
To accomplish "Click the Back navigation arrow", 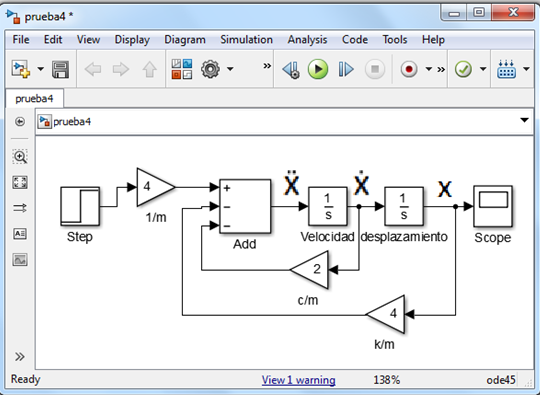I will (x=93, y=69).
